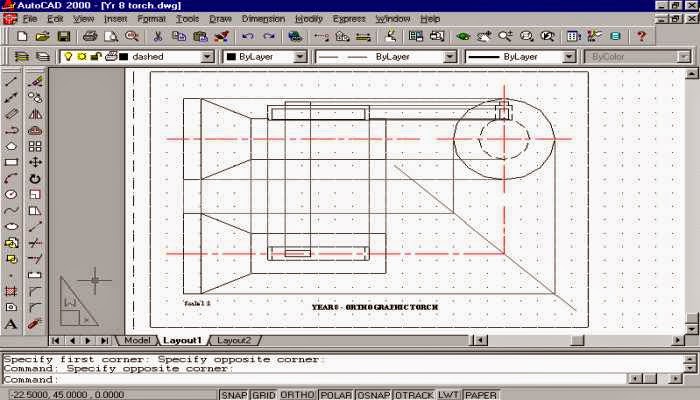700x400 pixels.
Task: Toggle GRID display in status bar
Action: [x=263, y=395]
